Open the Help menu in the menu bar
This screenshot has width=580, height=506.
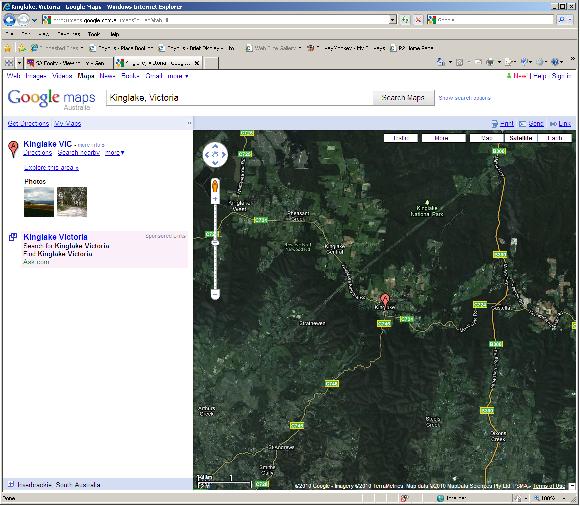[x=115, y=34]
